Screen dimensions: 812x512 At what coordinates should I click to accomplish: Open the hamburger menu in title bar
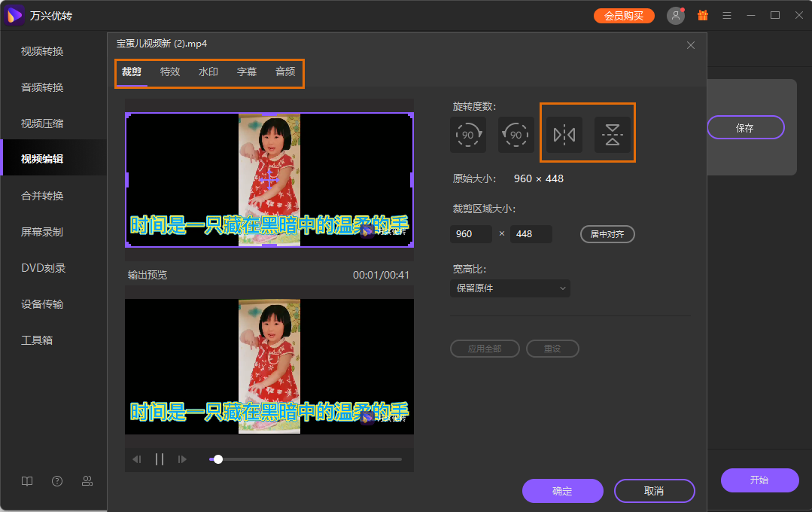coord(726,15)
